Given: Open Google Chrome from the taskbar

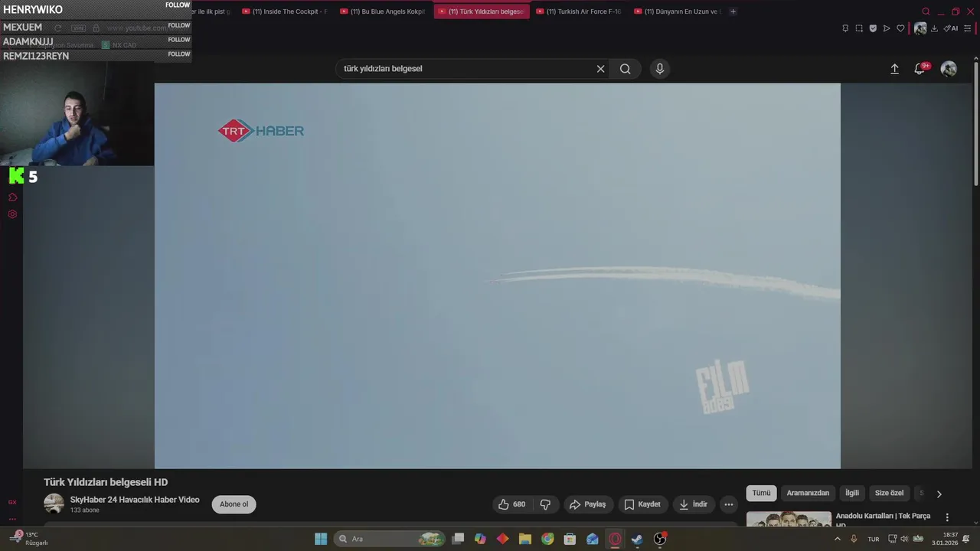Looking at the screenshot, I should (x=547, y=539).
